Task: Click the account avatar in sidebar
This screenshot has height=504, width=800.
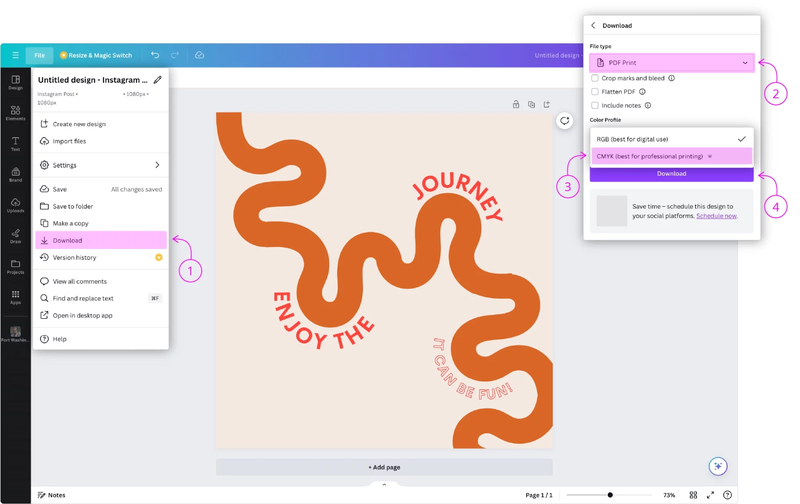Action: click(x=15, y=332)
